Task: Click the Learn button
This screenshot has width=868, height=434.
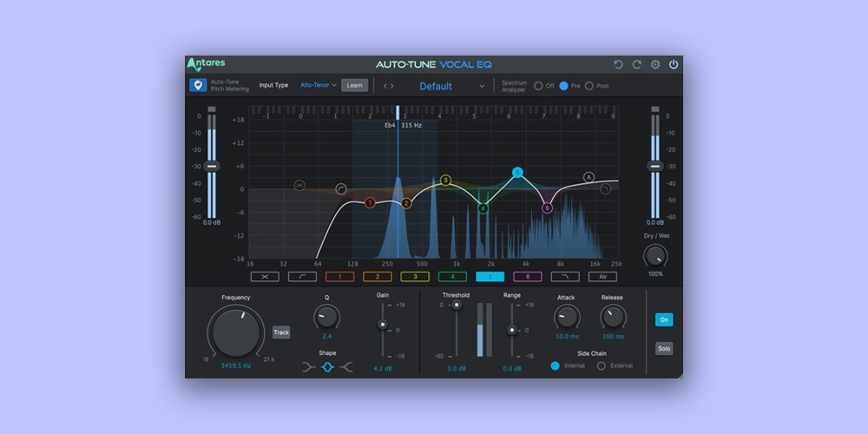Action: point(354,85)
